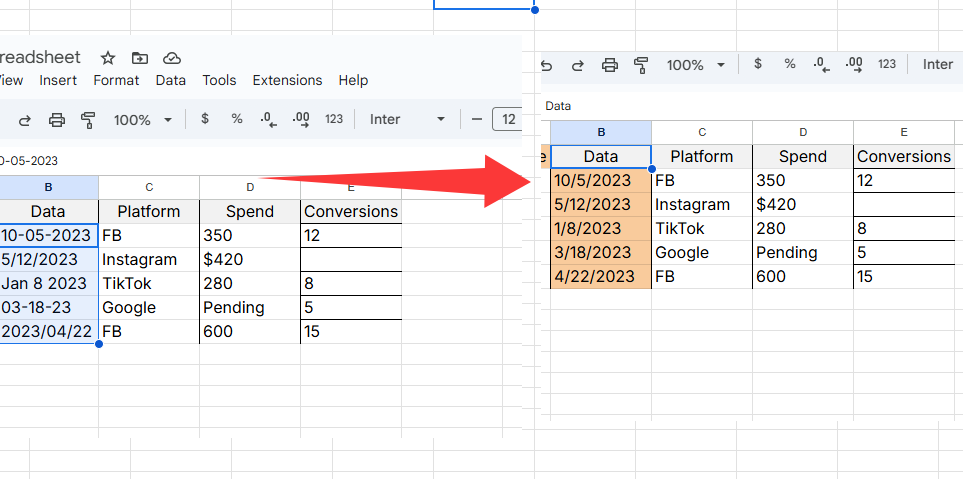Screen dimensions: 963x479
Task: Click the print icon in the left toolbar
Action: [x=57, y=120]
